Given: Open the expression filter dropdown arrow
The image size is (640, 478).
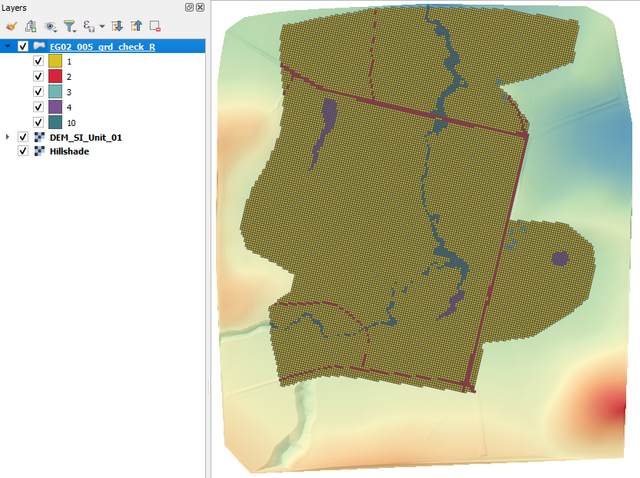Looking at the screenshot, I should pos(101,27).
